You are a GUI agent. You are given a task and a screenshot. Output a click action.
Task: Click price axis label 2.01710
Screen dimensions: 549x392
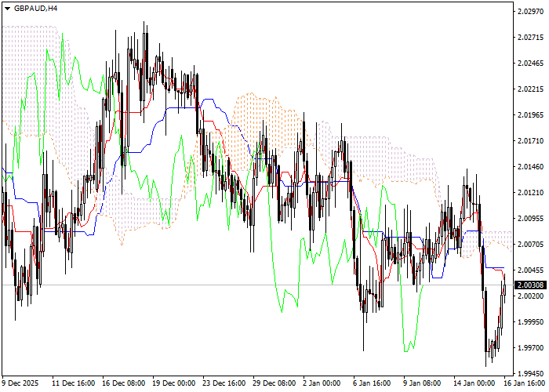click(531, 141)
